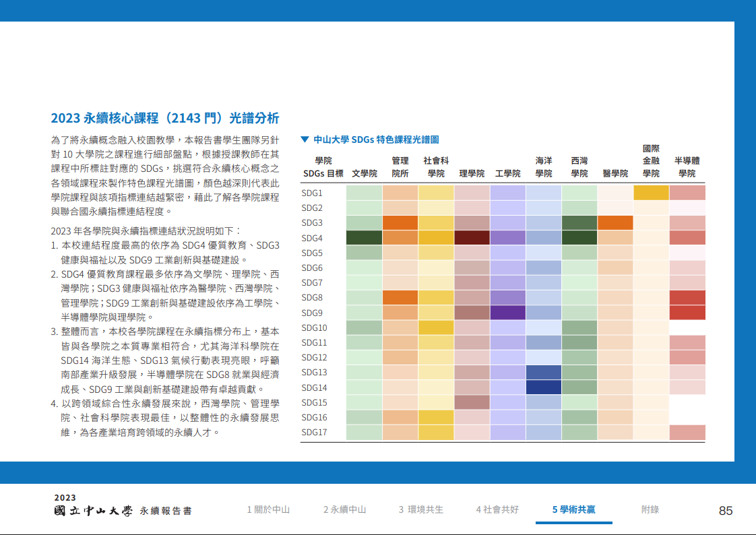Viewport: 756px width, 535px height.
Task: Click the page number 85
Action: coord(725,511)
